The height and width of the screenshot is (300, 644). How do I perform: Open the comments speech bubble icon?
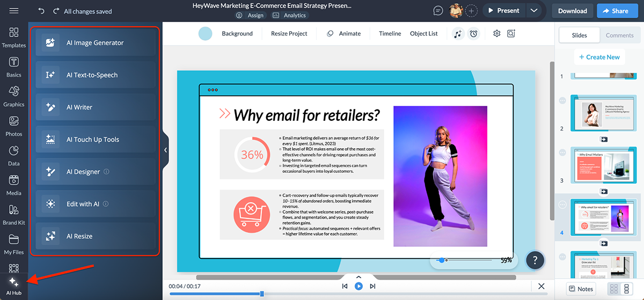(438, 11)
